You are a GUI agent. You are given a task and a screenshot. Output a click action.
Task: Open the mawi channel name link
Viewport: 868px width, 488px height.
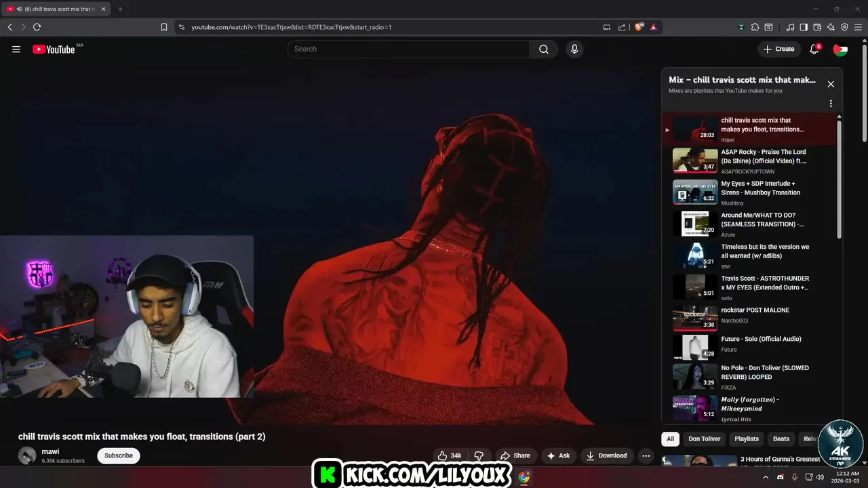50,451
